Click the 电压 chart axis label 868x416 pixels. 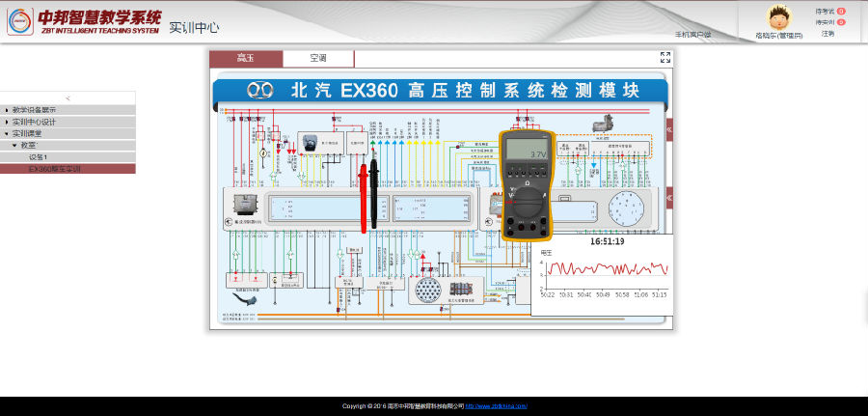(547, 252)
